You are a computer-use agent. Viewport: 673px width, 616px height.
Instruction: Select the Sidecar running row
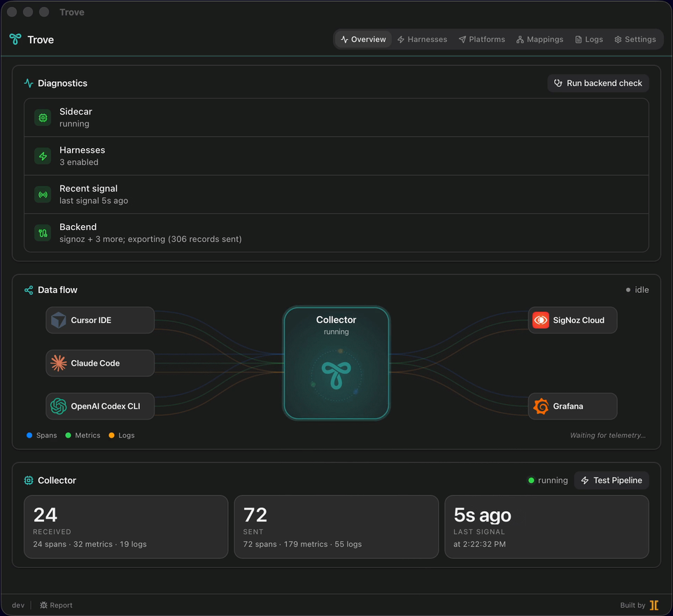[336, 117]
